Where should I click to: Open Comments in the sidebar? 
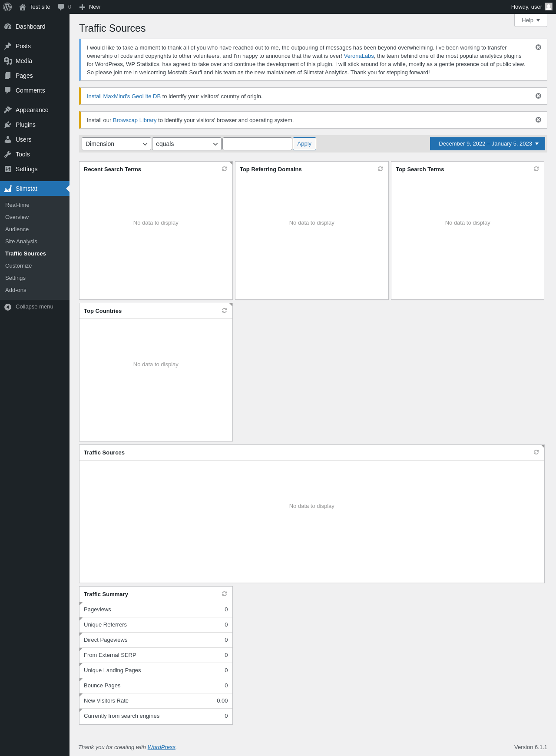35,90
